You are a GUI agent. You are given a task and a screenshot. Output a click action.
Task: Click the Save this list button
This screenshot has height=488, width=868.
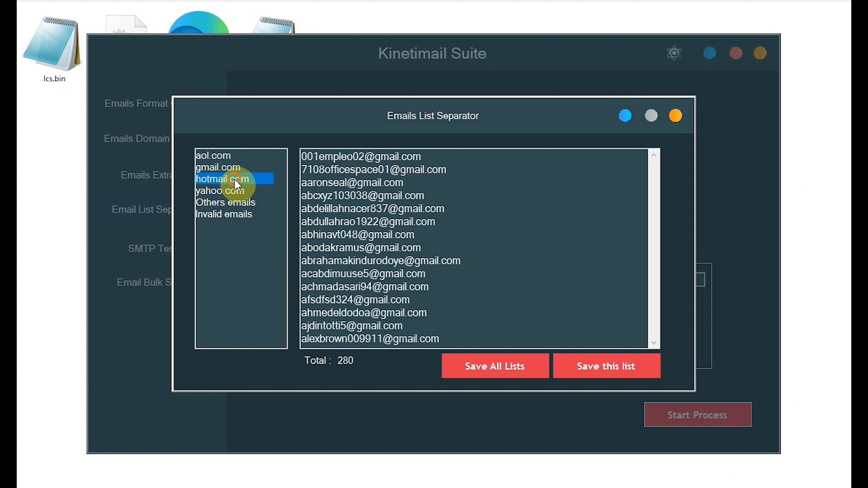pyautogui.click(x=606, y=366)
